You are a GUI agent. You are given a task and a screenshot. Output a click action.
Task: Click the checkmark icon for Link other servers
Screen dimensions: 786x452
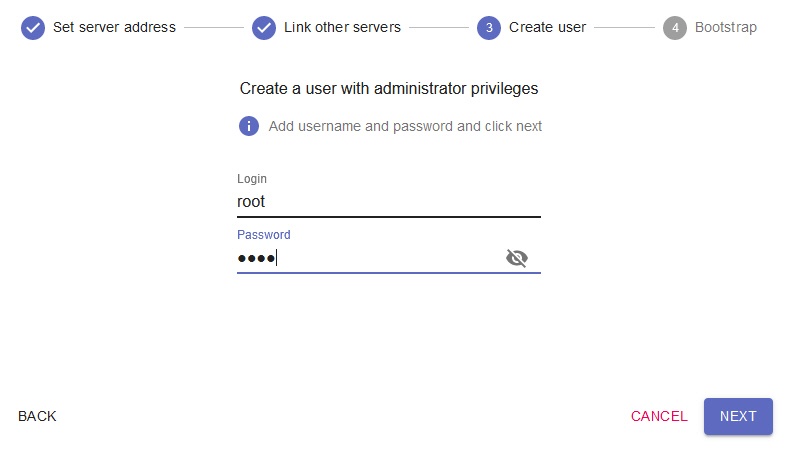(264, 27)
